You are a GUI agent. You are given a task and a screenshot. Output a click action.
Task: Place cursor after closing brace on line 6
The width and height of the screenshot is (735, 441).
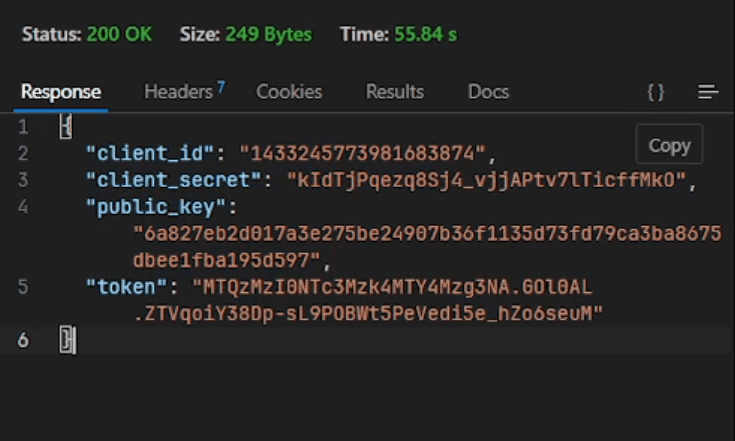point(75,341)
